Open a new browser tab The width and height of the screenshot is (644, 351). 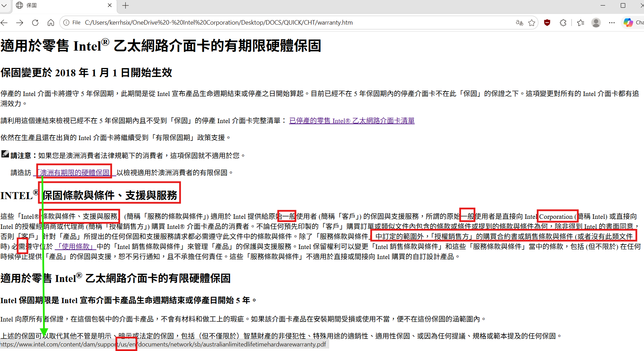tap(126, 6)
